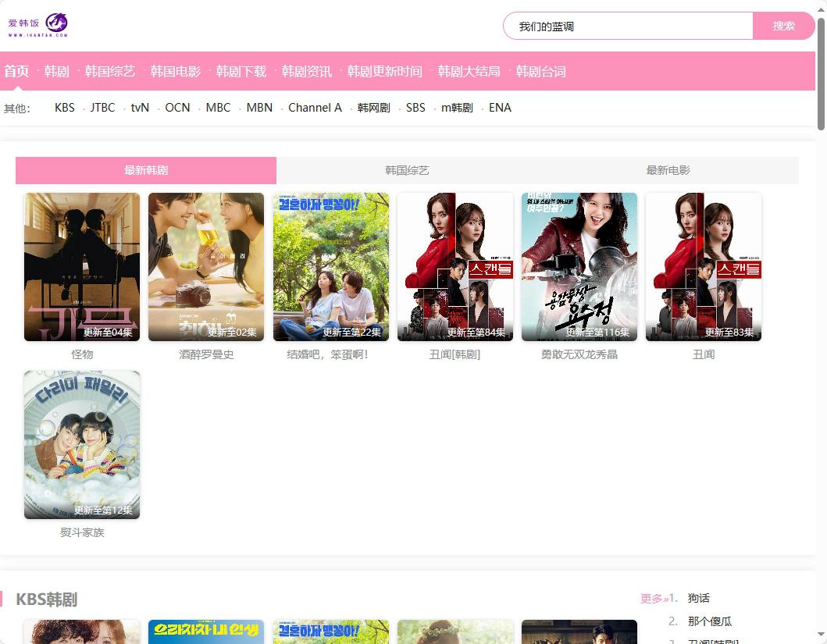Open the Channel A channel link
The width and height of the screenshot is (827, 644).
click(315, 108)
